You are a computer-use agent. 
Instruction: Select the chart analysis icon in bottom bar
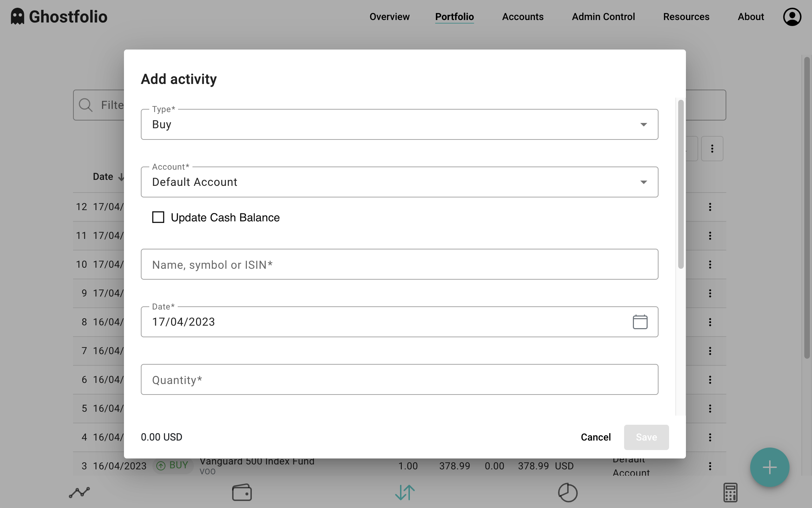coord(80,493)
